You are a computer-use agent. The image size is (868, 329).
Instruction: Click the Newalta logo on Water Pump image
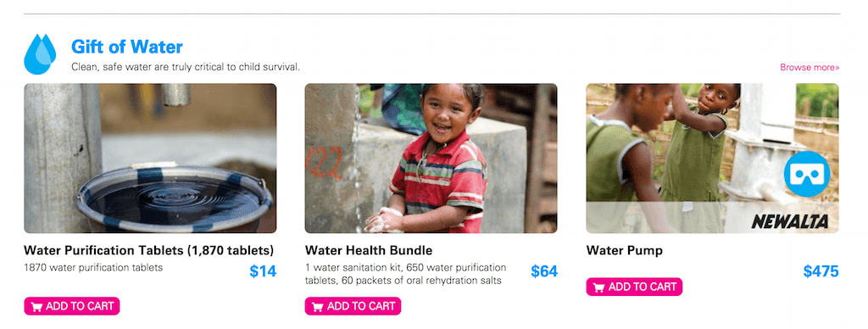click(x=790, y=222)
